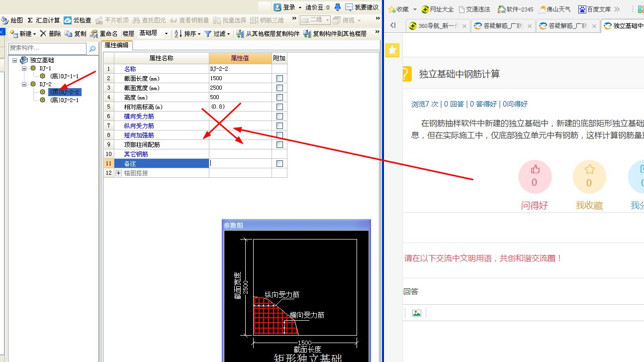Click the 备注 value cell

click(x=240, y=163)
